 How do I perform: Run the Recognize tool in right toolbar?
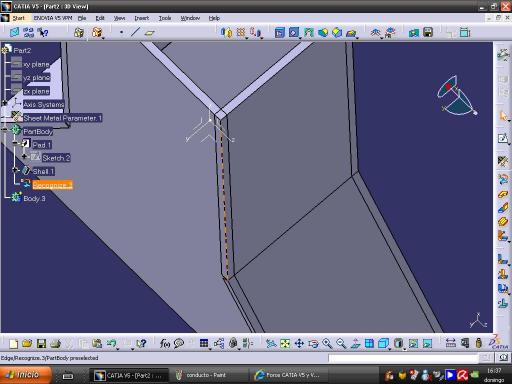coord(503,180)
